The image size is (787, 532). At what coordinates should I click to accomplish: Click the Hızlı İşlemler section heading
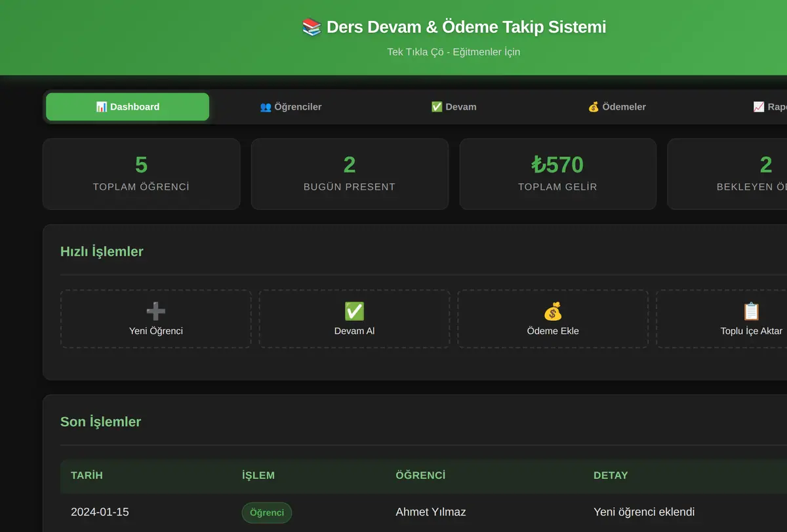tap(102, 251)
